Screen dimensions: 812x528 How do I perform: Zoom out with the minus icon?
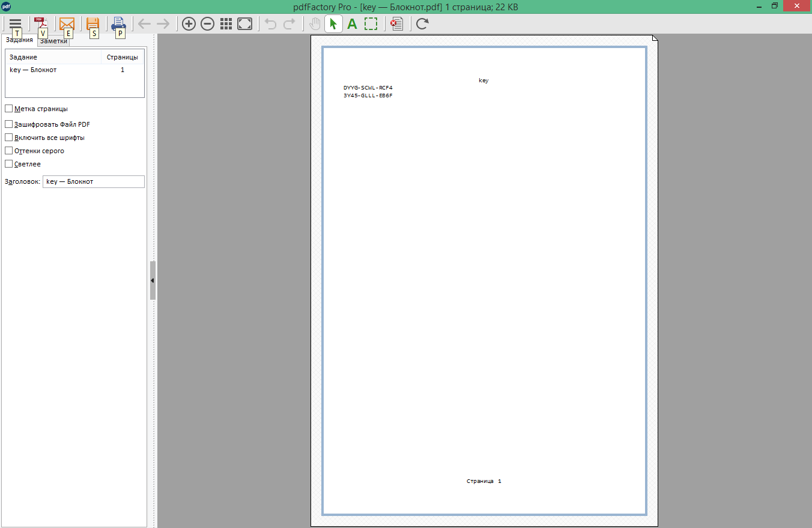point(207,23)
